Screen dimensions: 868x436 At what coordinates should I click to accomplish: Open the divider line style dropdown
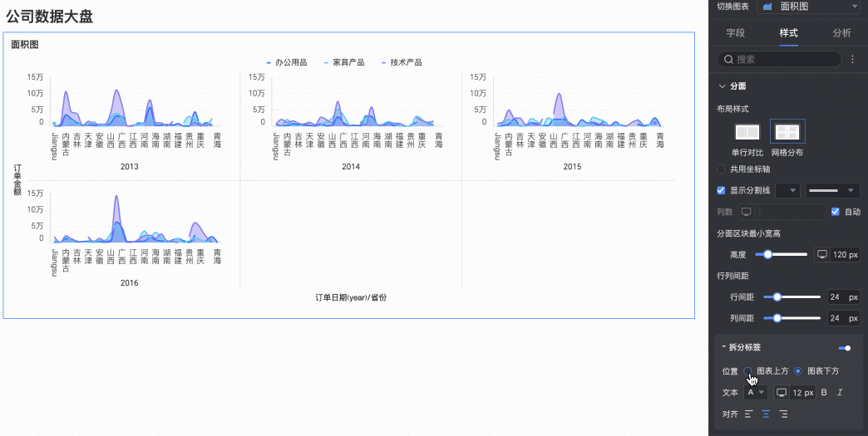click(x=832, y=191)
